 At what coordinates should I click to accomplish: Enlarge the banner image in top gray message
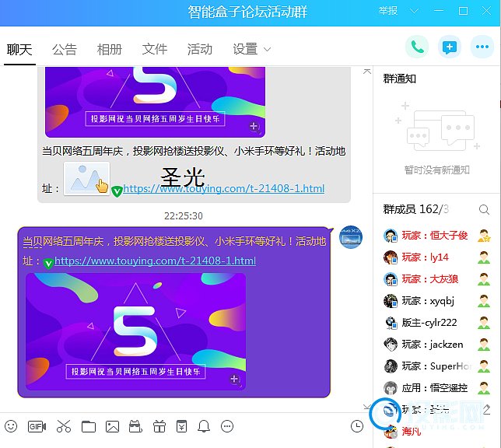pos(156,102)
